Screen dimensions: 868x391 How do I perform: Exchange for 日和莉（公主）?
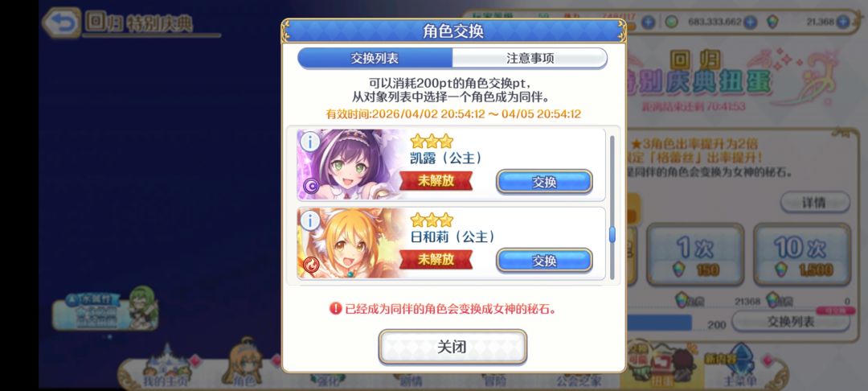click(x=544, y=261)
